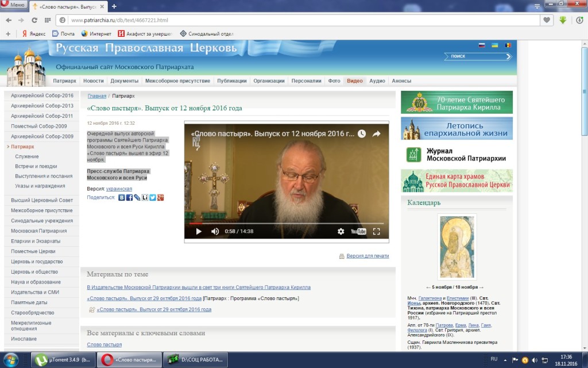Switch site language to Russian flag

point(482,45)
